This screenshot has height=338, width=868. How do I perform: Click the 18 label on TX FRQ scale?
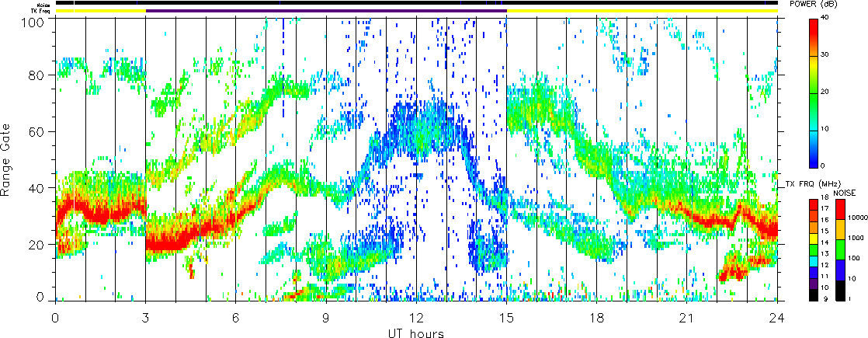coord(825,198)
